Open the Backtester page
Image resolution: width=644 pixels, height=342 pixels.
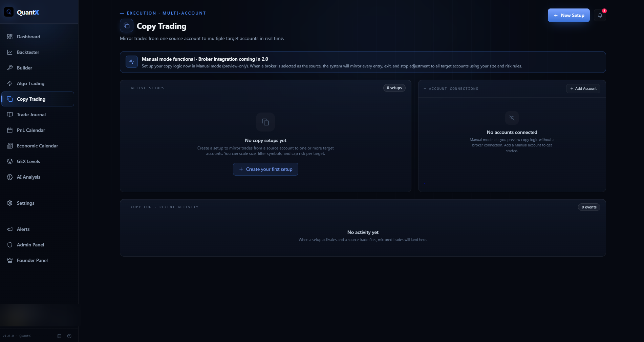coord(38,52)
